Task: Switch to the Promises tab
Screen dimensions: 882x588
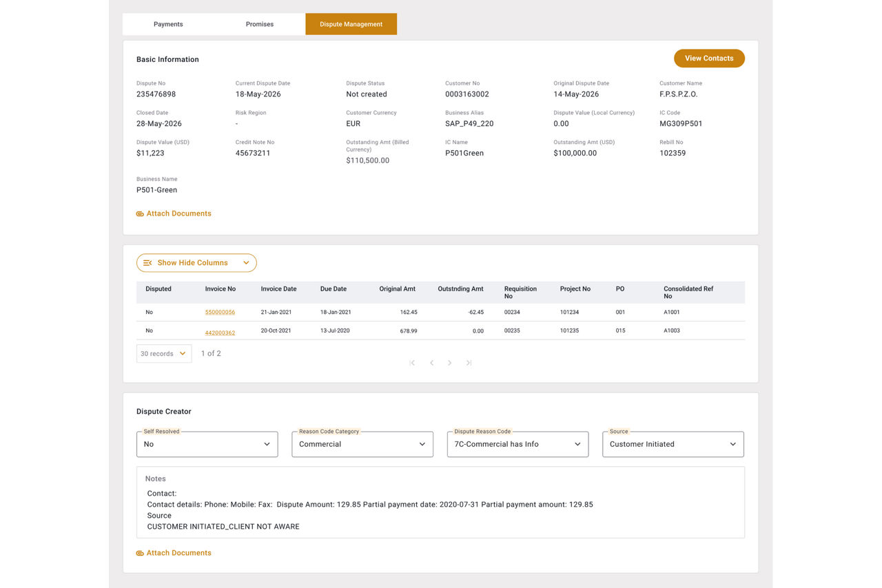Action: tap(260, 24)
